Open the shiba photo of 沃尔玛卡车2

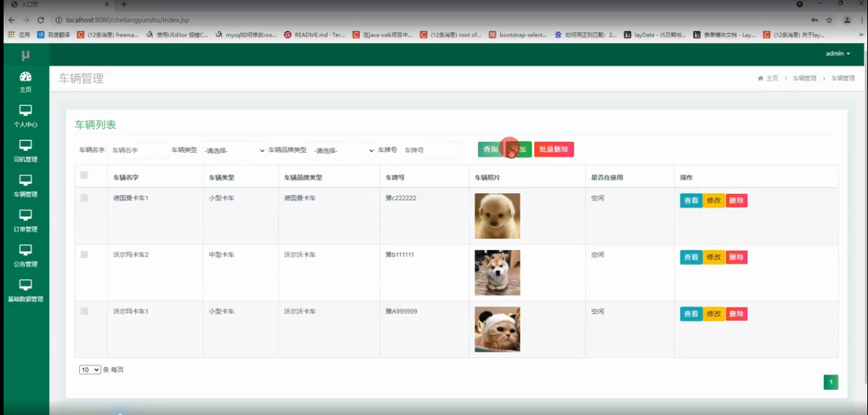497,272
